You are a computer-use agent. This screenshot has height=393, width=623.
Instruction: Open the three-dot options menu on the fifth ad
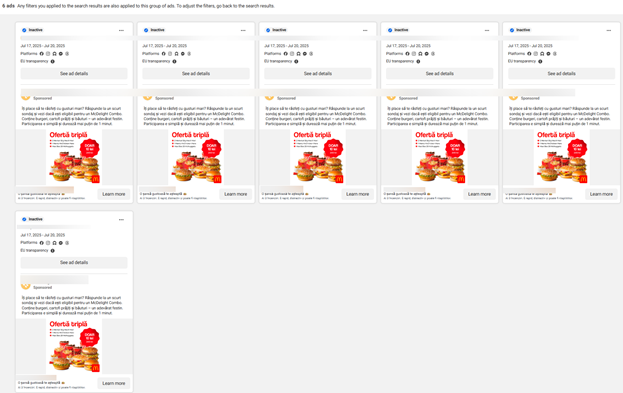(609, 30)
